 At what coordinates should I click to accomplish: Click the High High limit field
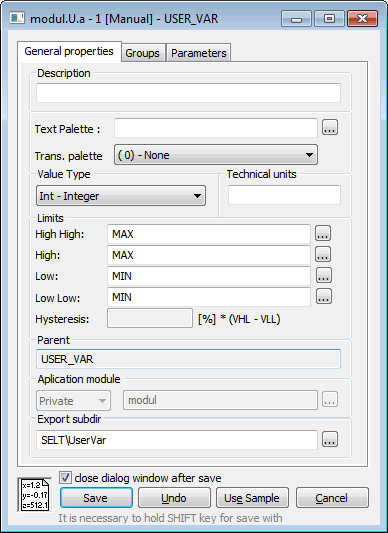click(x=209, y=234)
